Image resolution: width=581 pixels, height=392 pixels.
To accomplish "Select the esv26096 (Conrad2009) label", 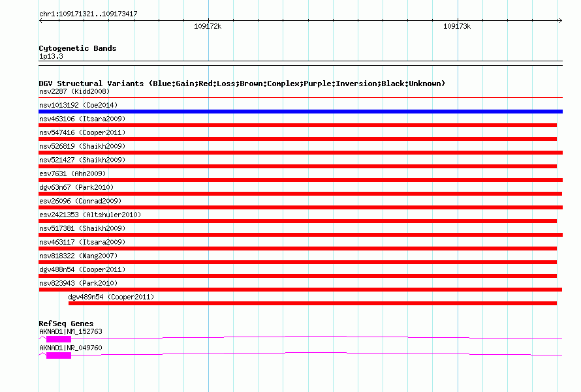I will coord(80,201).
